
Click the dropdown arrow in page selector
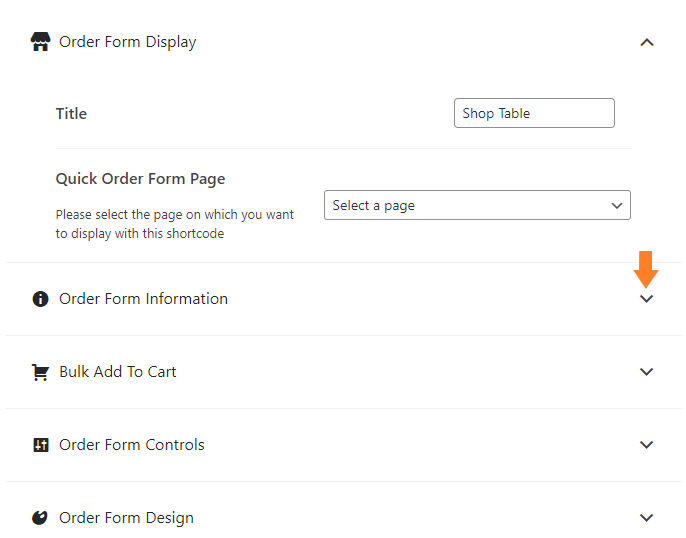click(x=616, y=206)
